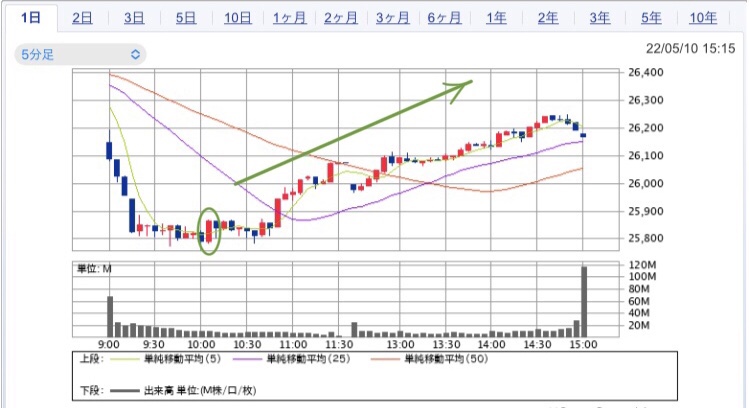749x408 pixels.
Task: Click the 9:00 opening volume bar
Action: coord(110,317)
